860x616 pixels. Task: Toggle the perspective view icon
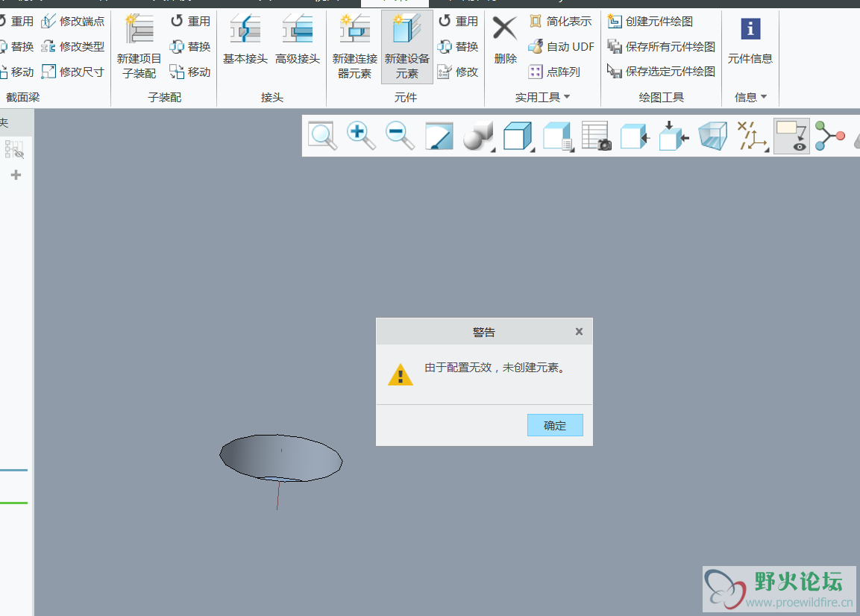point(712,136)
